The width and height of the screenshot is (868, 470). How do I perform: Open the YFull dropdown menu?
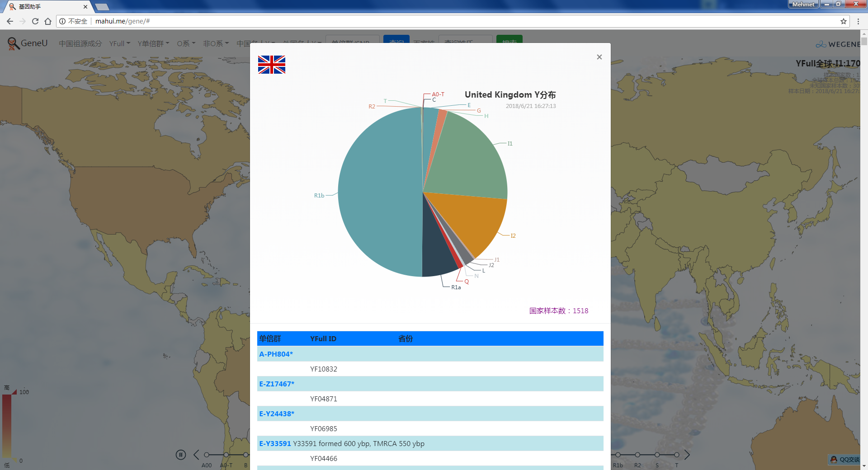[119, 43]
